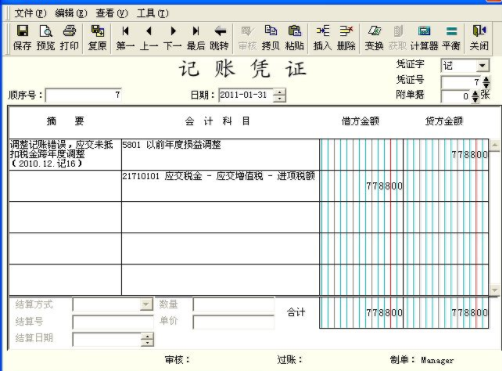
Task: Open the 工具(T) menu
Action: pos(153,13)
